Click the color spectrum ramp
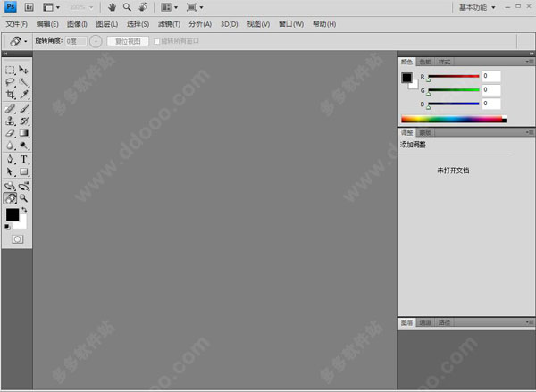Viewport: 536px width, 392px height. tap(454, 119)
